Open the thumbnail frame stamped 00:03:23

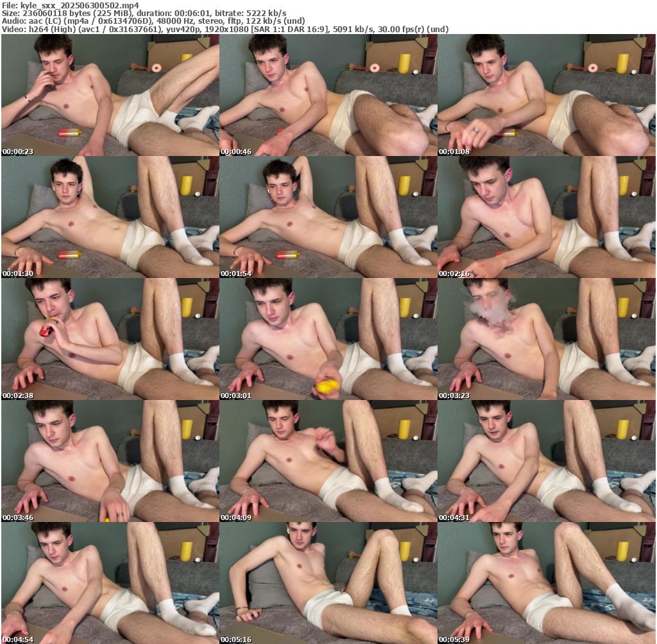547,339
